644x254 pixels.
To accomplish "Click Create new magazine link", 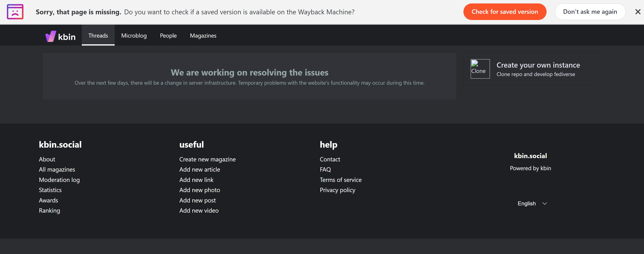I will 207,159.
